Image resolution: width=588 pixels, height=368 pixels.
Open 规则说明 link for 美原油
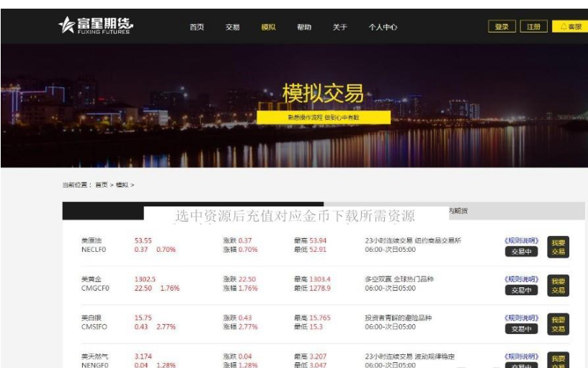(x=521, y=240)
